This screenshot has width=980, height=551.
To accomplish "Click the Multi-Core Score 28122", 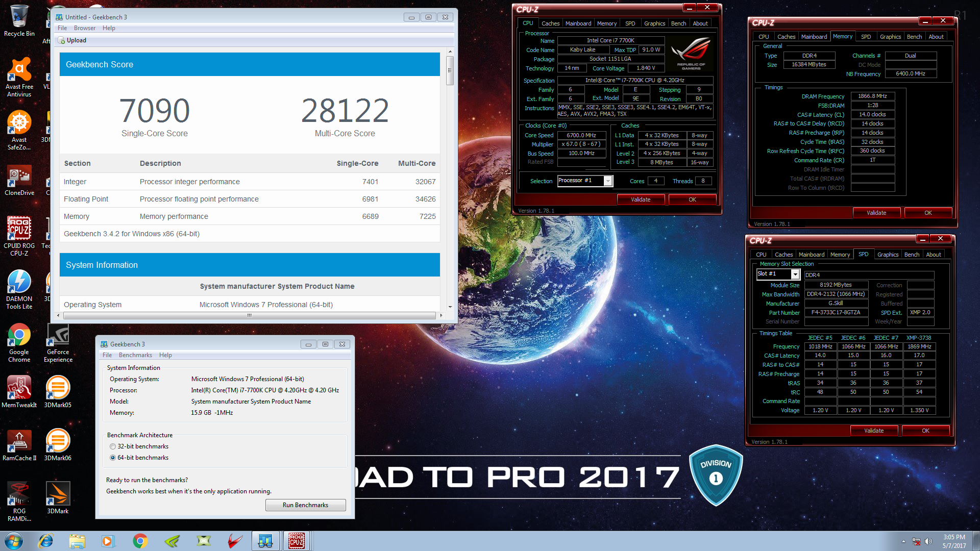I will [345, 111].
